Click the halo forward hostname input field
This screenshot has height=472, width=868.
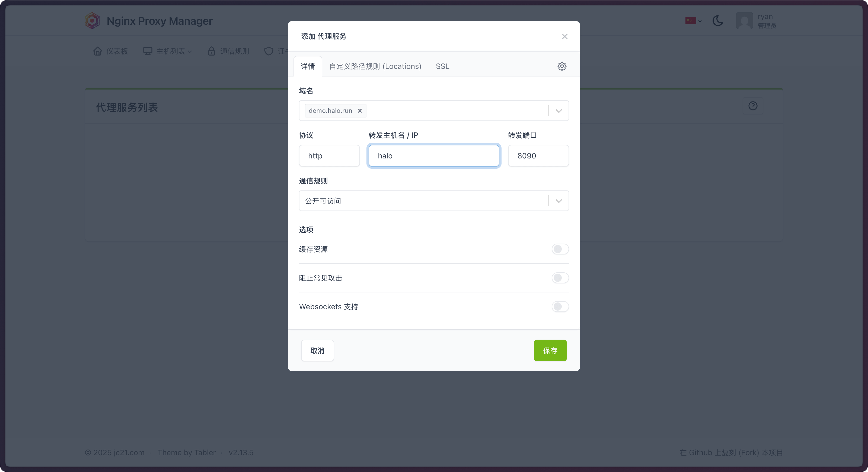tap(434, 156)
